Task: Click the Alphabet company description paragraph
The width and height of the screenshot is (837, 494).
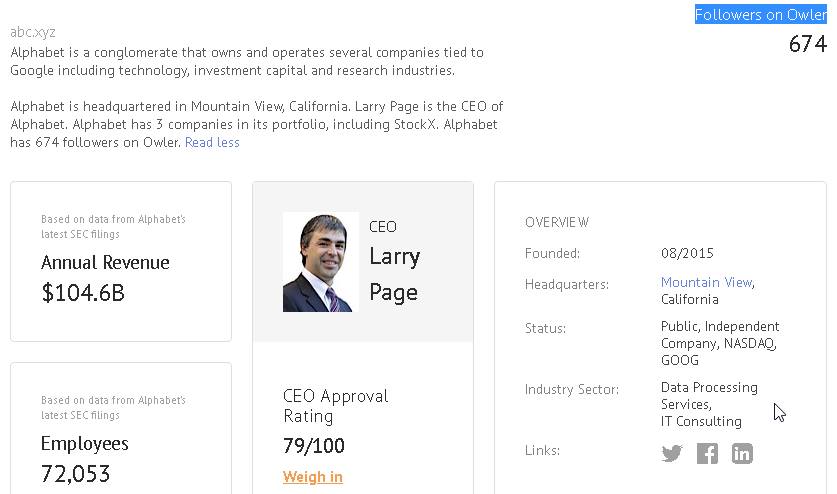Action: 247,61
